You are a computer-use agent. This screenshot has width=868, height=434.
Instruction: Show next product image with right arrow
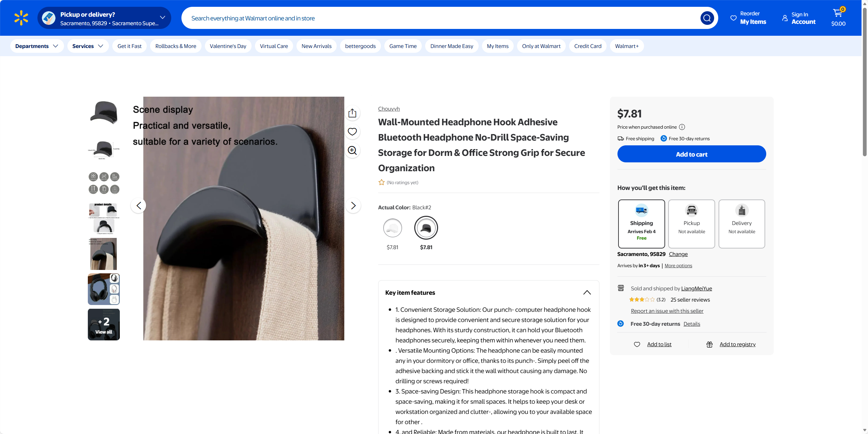click(x=353, y=206)
